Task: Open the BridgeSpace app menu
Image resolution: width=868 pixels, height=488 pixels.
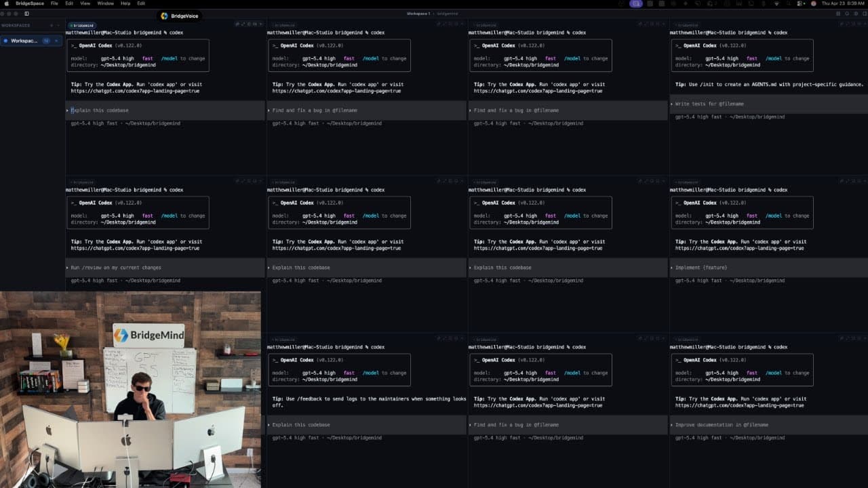Action: point(29,3)
